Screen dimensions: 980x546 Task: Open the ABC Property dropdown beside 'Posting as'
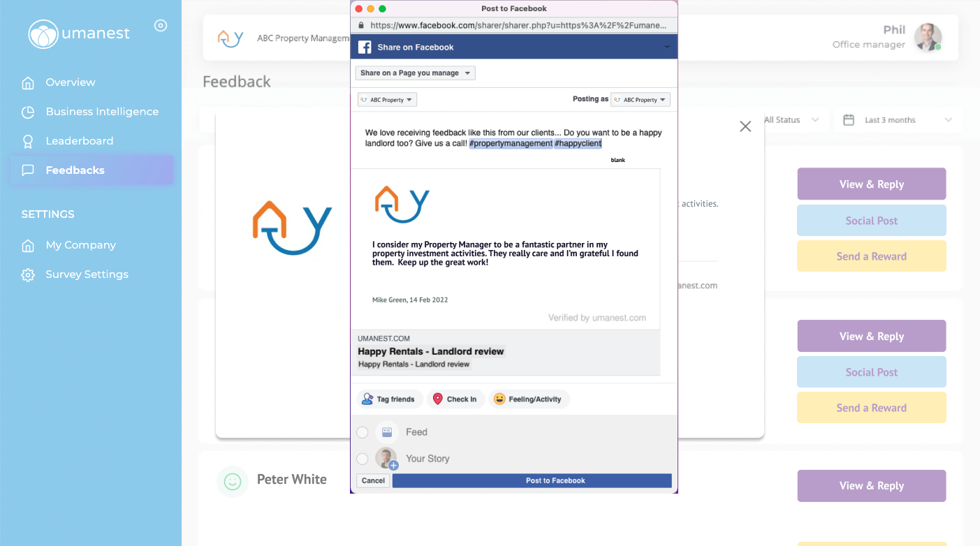641,100
